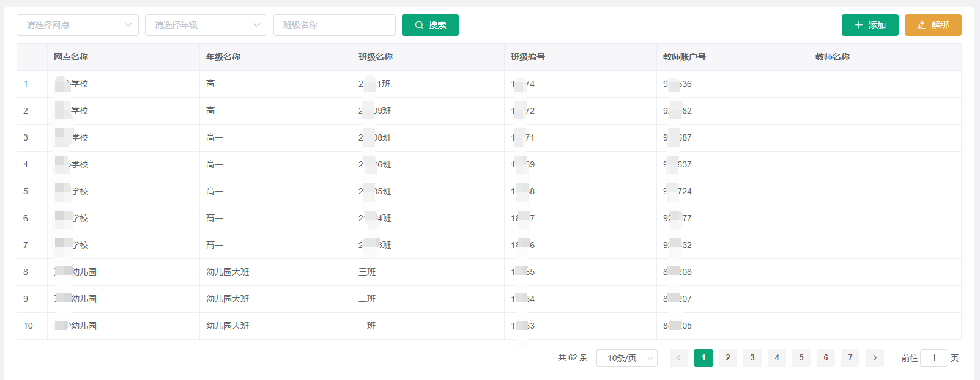980x380 pixels.
Task: Jump to page 3 in pagination
Action: 752,358
